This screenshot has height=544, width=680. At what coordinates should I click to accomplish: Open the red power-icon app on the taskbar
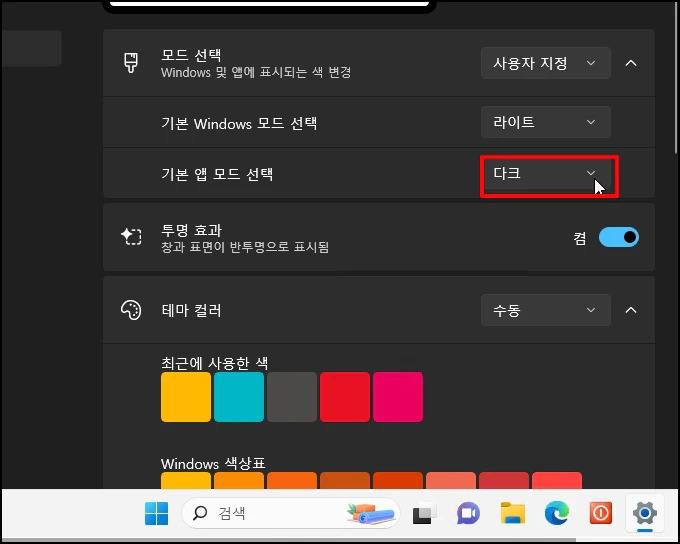tap(601, 514)
